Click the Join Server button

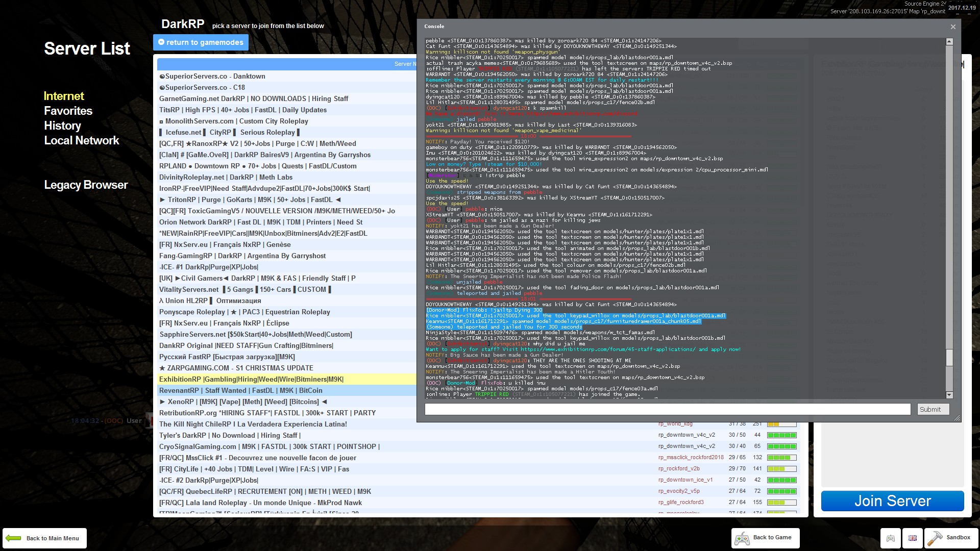[x=893, y=501]
